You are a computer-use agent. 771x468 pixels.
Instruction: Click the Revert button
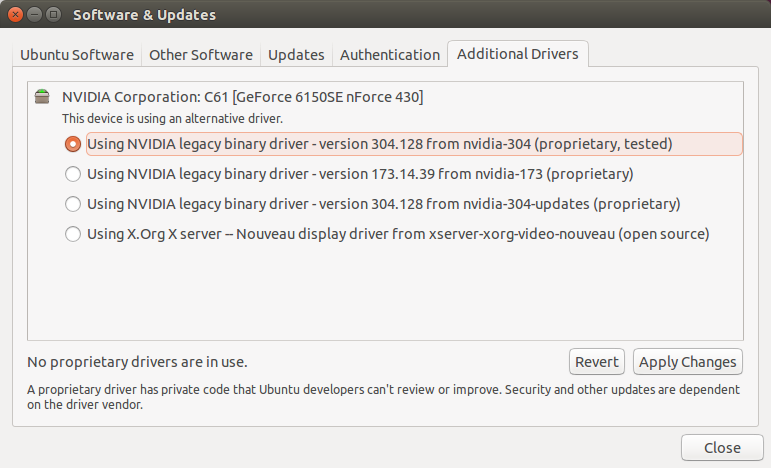pyautogui.click(x=597, y=362)
